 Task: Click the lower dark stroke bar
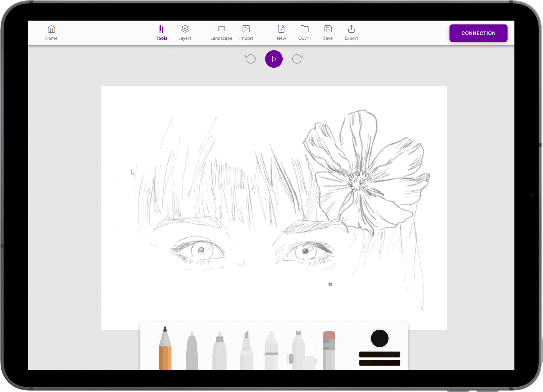coord(380,363)
